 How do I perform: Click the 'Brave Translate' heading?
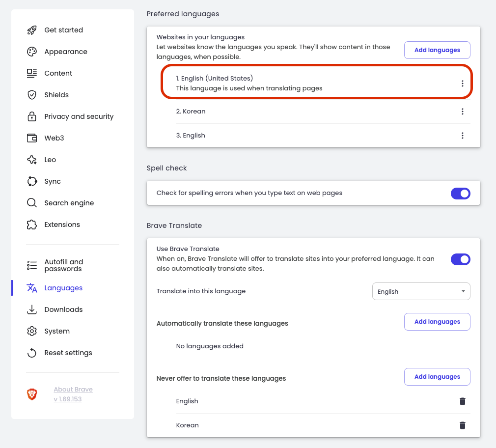pos(174,225)
